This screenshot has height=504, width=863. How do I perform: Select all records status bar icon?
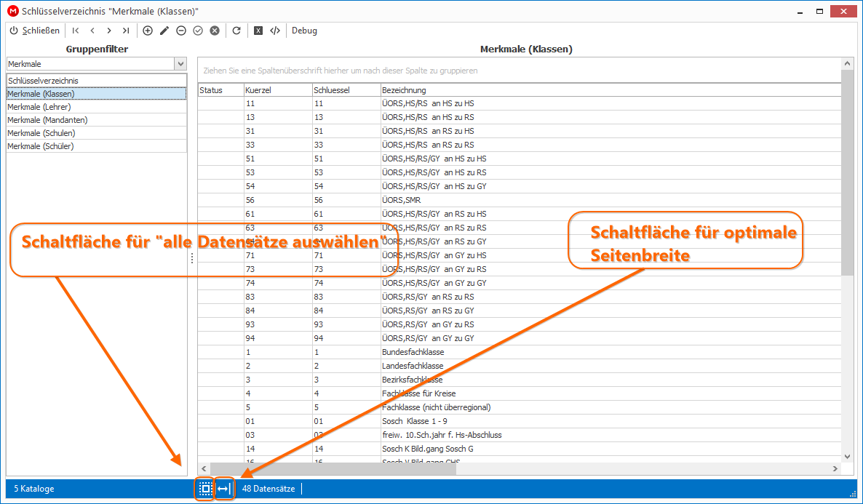(x=205, y=489)
